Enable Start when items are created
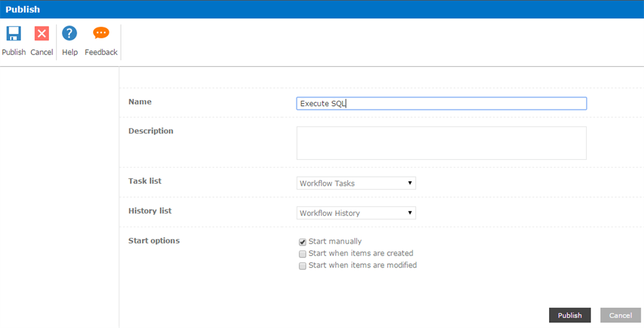The image size is (644, 328). pyautogui.click(x=303, y=254)
